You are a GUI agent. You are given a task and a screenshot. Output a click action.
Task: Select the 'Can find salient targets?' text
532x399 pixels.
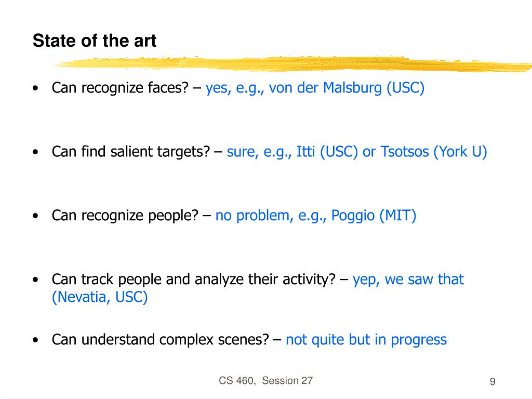click(131, 152)
